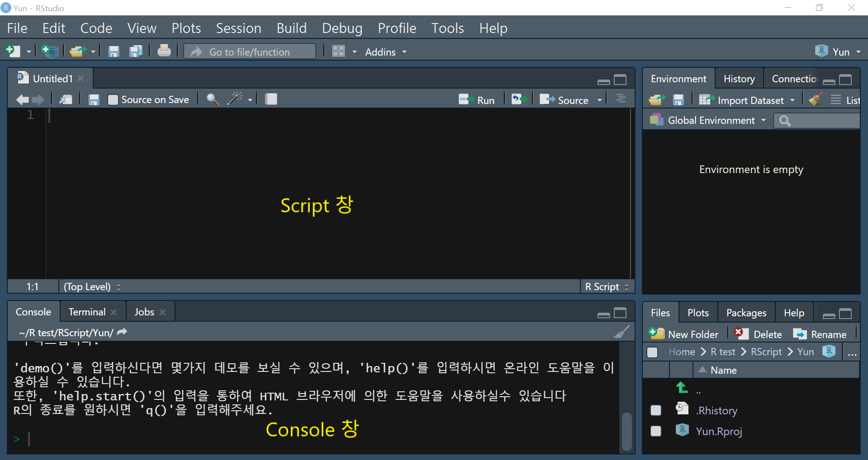Open the Session menu
Viewport: 868px width, 460px height.
pyautogui.click(x=238, y=28)
